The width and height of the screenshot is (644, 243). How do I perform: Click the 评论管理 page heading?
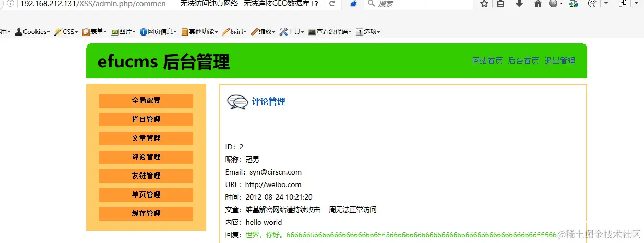click(x=269, y=101)
